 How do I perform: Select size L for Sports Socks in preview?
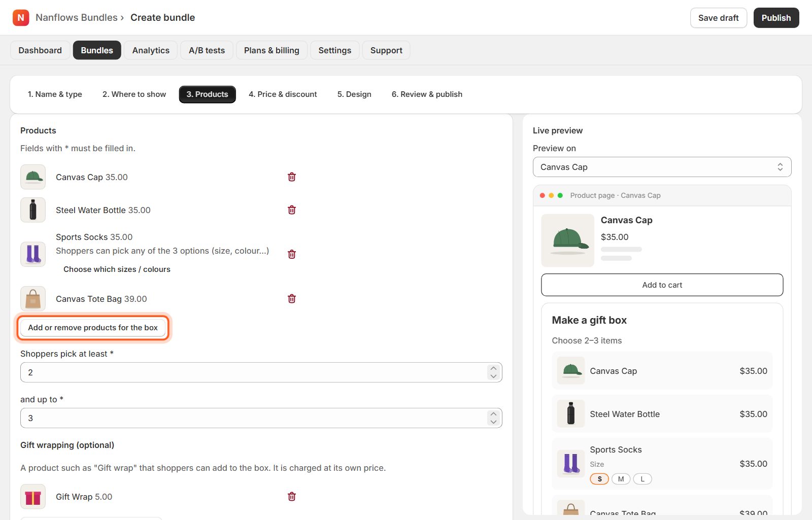point(642,479)
